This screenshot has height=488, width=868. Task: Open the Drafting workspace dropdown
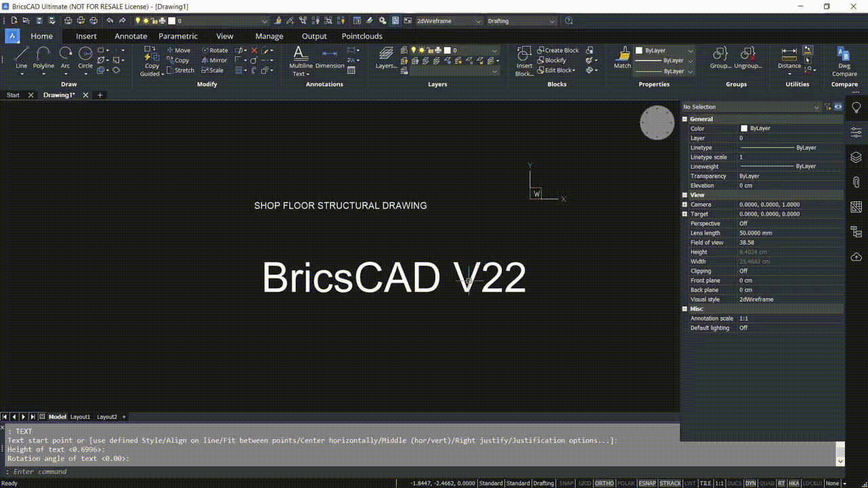click(521, 21)
